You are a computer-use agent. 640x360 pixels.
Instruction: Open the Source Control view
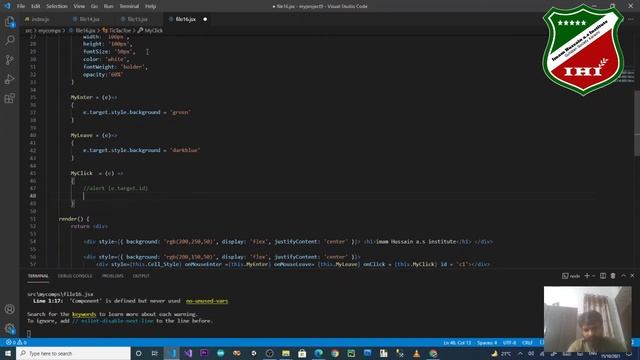click(10, 60)
